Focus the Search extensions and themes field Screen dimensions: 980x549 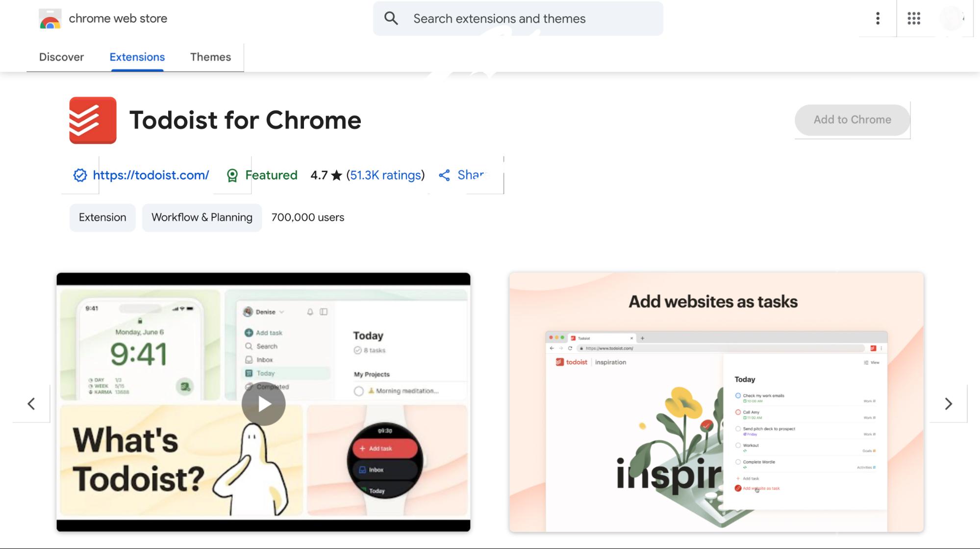pyautogui.click(x=518, y=19)
